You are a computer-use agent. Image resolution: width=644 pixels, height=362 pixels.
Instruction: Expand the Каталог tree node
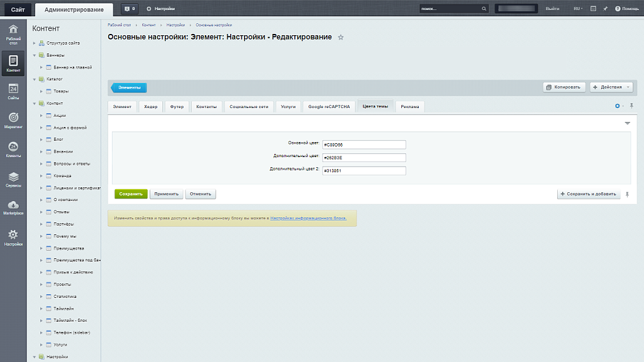coord(34,79)
